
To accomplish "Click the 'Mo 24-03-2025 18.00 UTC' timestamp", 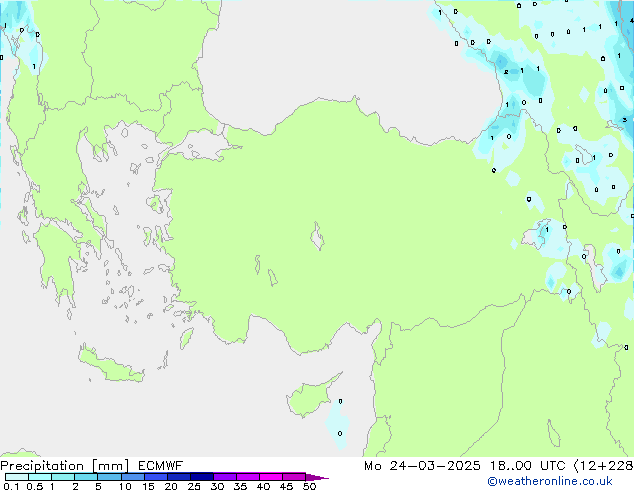I will click(x=465, y=466).
